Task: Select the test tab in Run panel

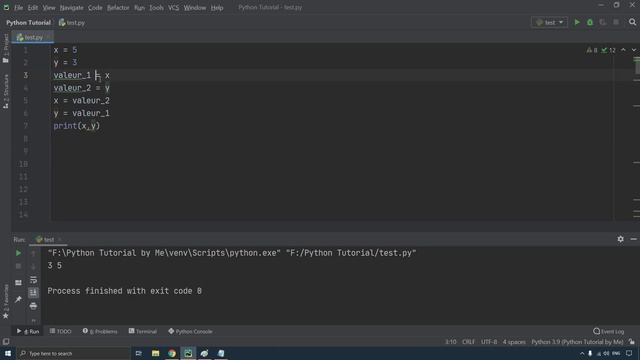Action: [x=48, y=240]
